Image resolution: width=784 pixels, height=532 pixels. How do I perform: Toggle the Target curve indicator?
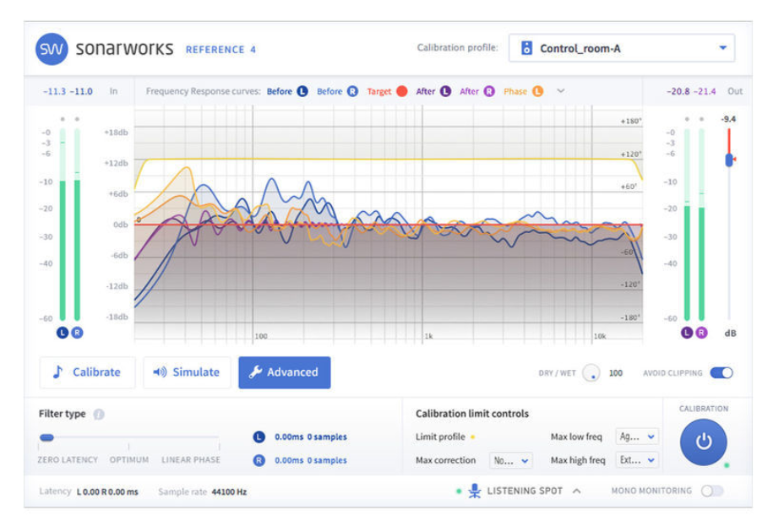401,91
